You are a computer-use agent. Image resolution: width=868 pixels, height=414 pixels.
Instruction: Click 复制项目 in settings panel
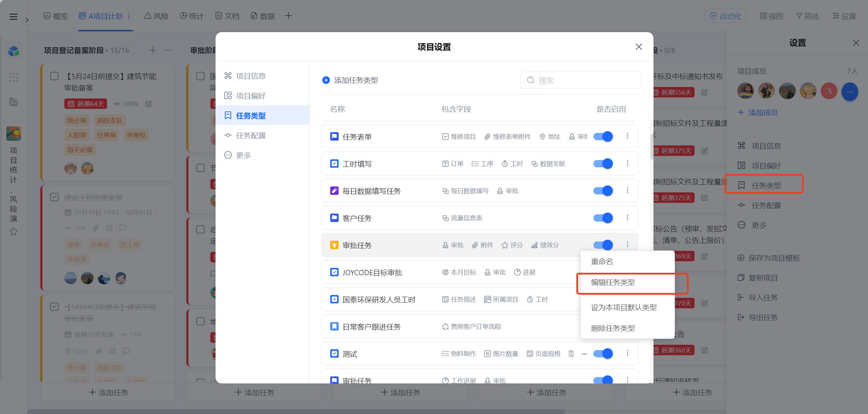pyautogui.click(x=757, y=278)
